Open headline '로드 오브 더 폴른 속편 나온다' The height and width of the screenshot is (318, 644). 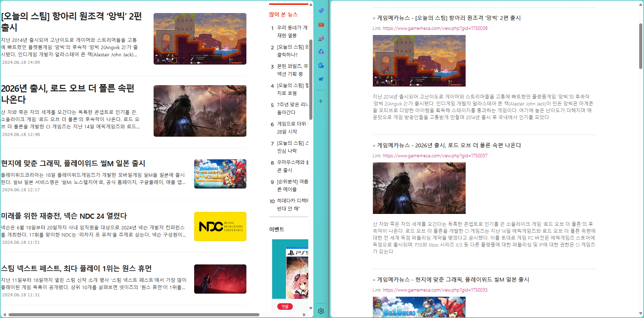pyautogui.click(x=68, y=94)
